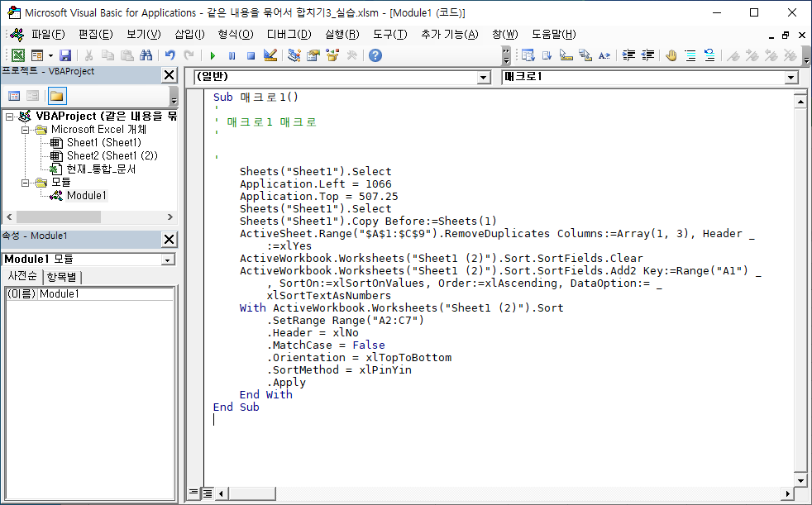Click the Comment Block icon
The height and width of the screenshot is (505, 812).
690,55
